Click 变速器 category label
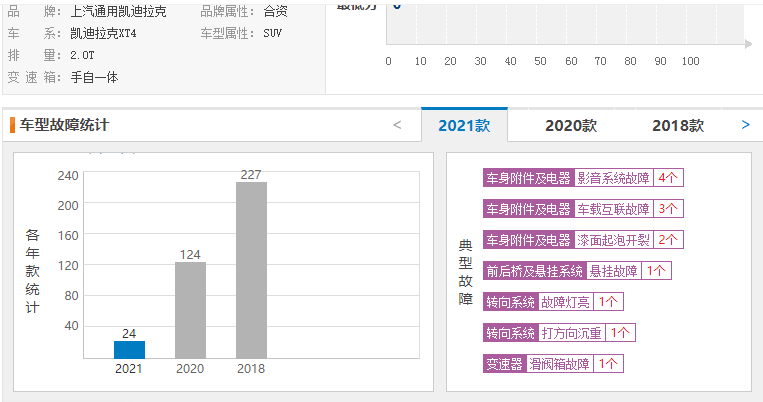The width and height of the screenshot is (763, 402). click(x=505, y=364)
